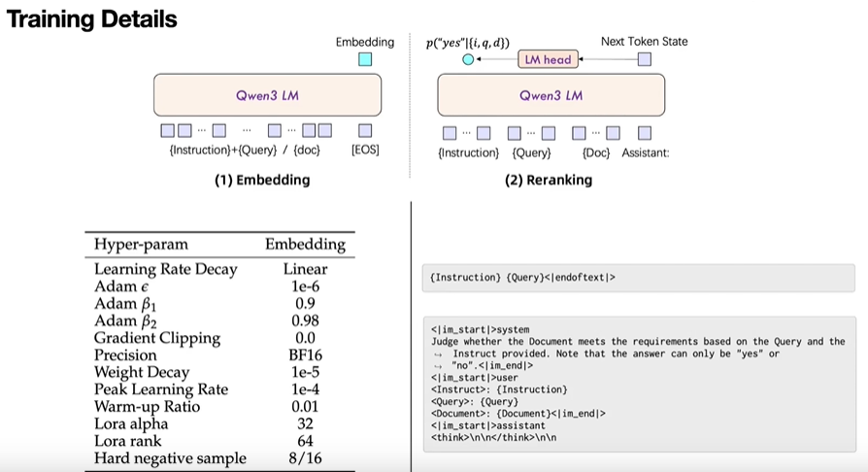Click the cyan probability output circle

coord(468,59)
